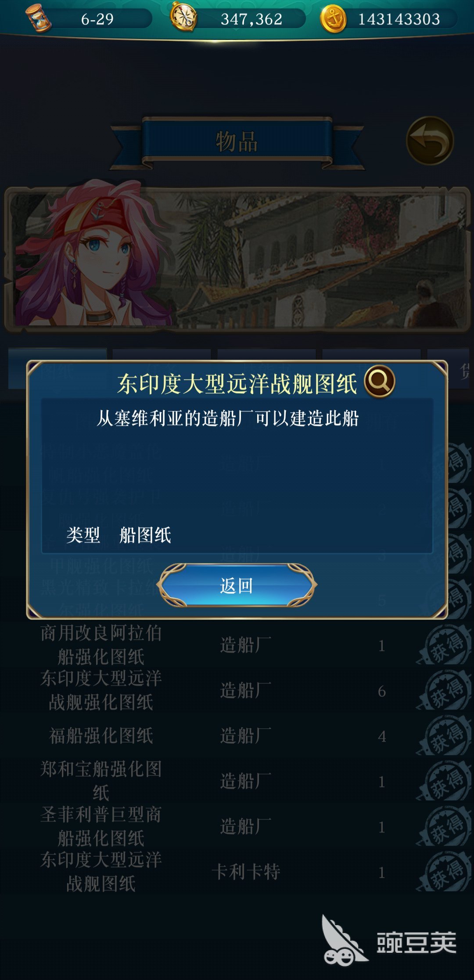Click the pink-haired character portrait
The height and width of the screenshot is (980, 474).
[90, 255]
